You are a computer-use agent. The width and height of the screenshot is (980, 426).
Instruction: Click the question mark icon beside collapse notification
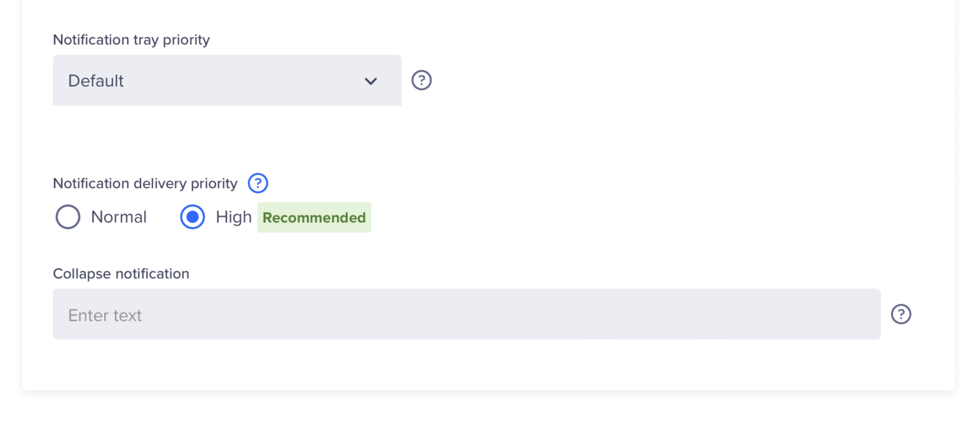click(x=901, y=314)
